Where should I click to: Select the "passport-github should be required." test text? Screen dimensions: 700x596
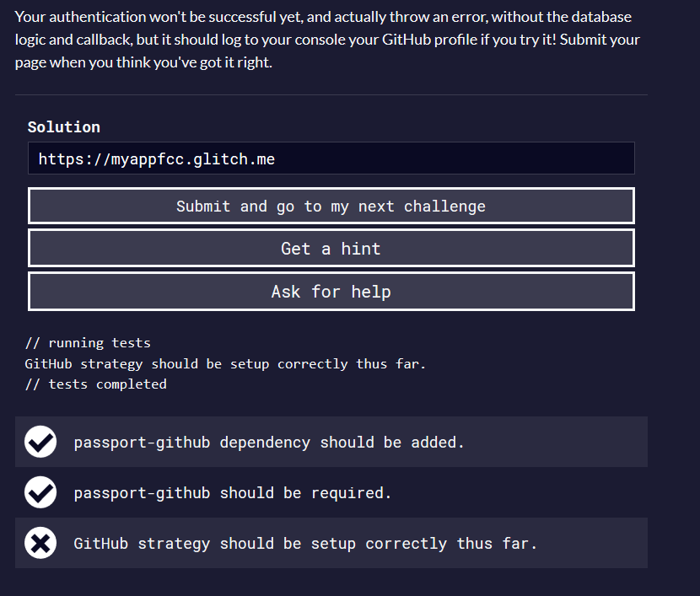click(233, 493)
